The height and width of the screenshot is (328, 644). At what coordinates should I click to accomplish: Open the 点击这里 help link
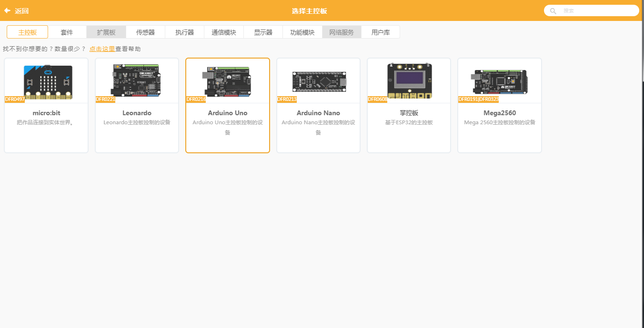(x=102, y=49)
